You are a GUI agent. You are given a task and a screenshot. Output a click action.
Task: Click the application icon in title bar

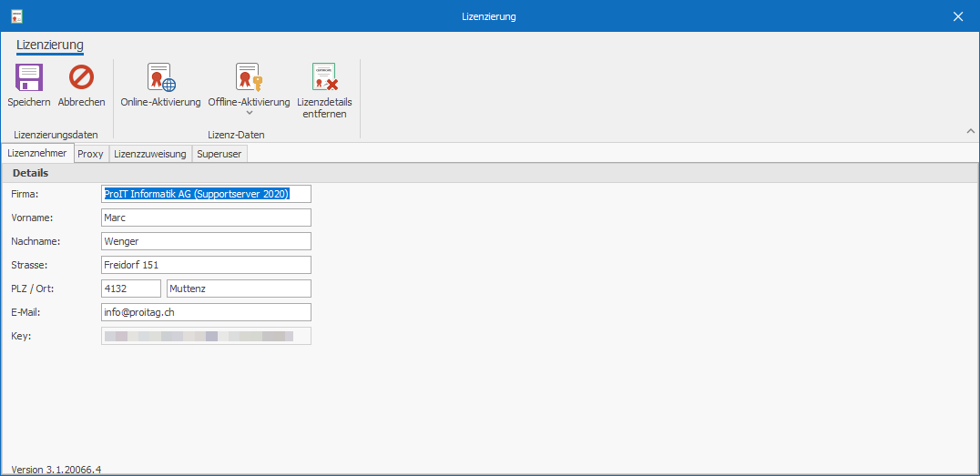click(x=16, y=16)
